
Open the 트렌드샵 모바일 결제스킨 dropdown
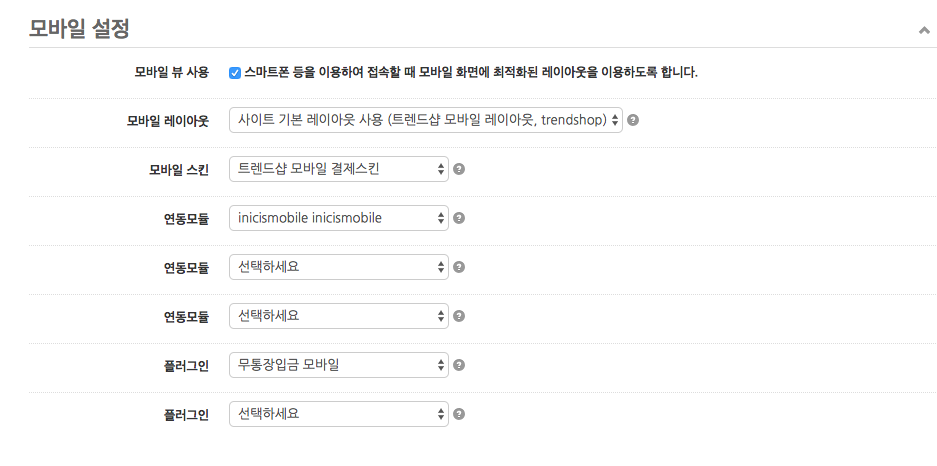click(x=338, y=169)
